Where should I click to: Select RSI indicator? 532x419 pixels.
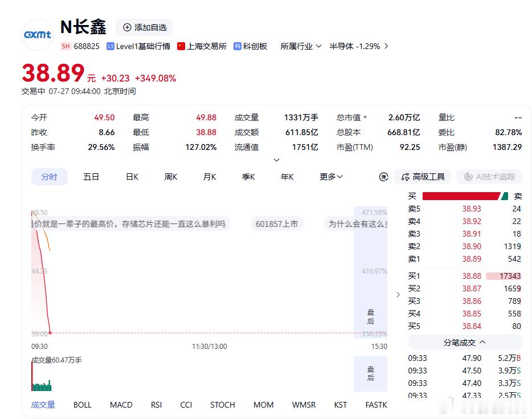coord(157,405)
